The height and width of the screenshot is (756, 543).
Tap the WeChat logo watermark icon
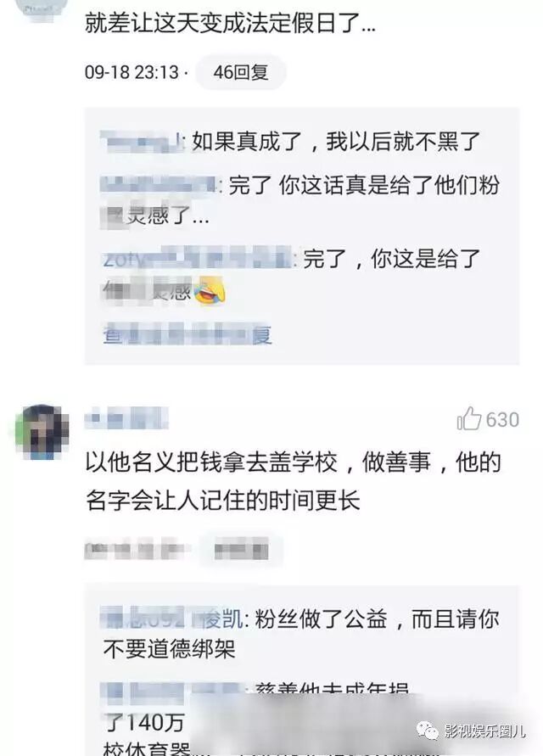[x=428, y=731]
